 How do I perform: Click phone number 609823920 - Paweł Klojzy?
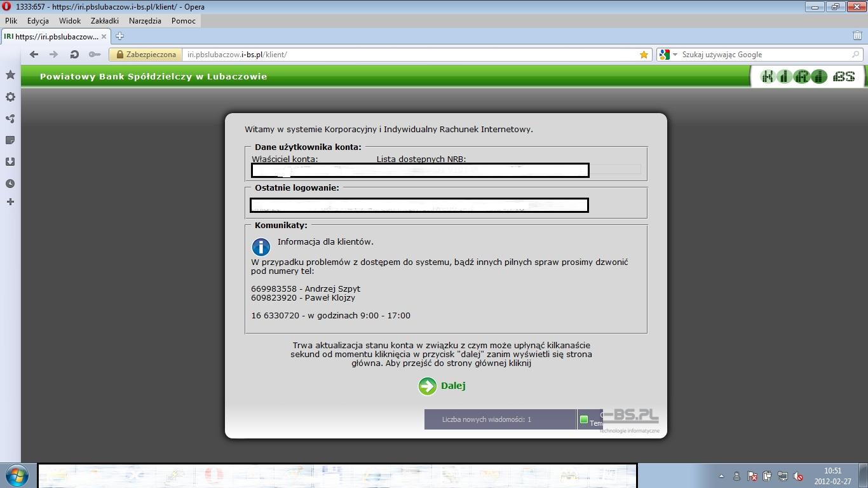(303, 297)
